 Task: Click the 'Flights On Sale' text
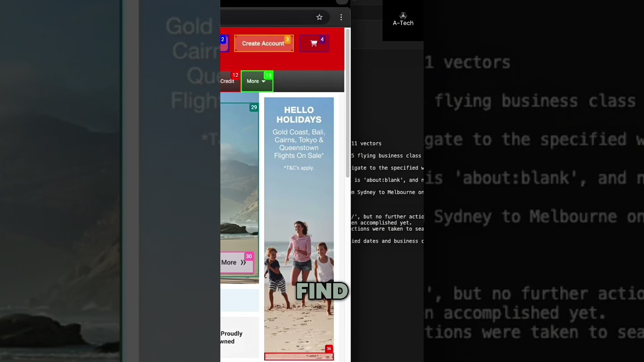[x=299, y=156]
